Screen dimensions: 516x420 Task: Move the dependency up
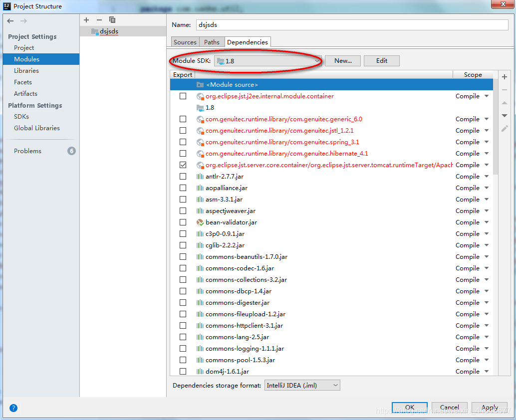click(x=504, y=103)
